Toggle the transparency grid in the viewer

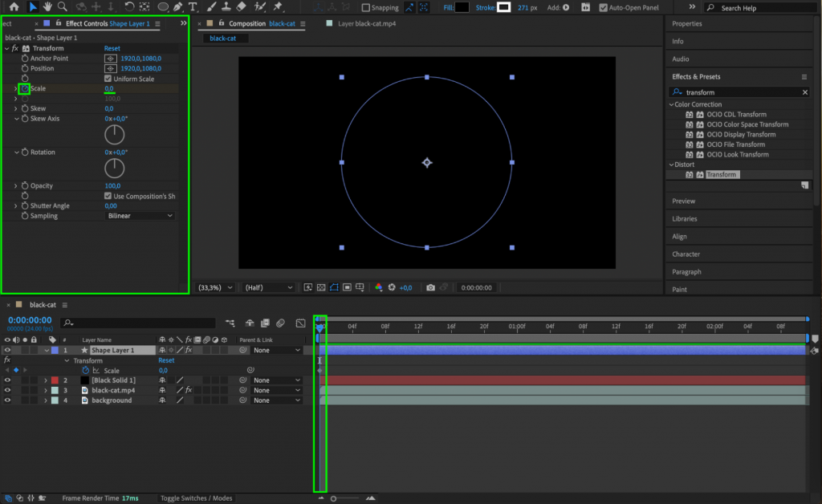pyautogui.click(x=321, y=287)
